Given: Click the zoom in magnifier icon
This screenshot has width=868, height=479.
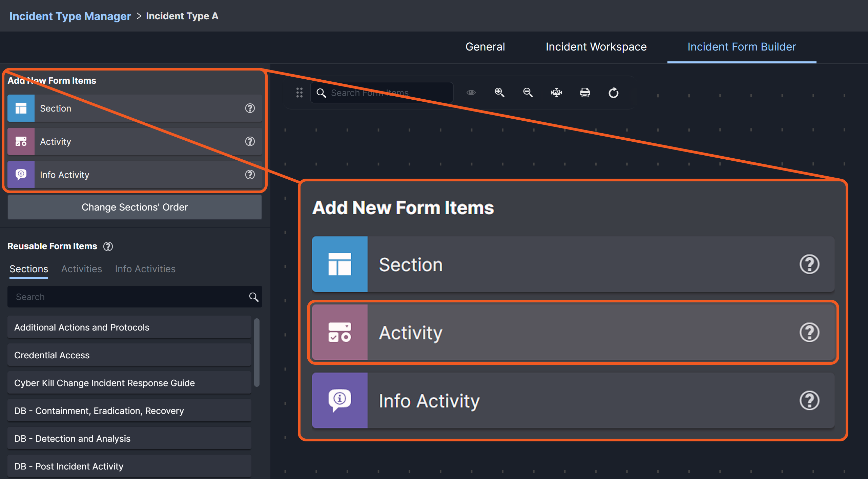Looking at the screenshot, I should 499,93.
